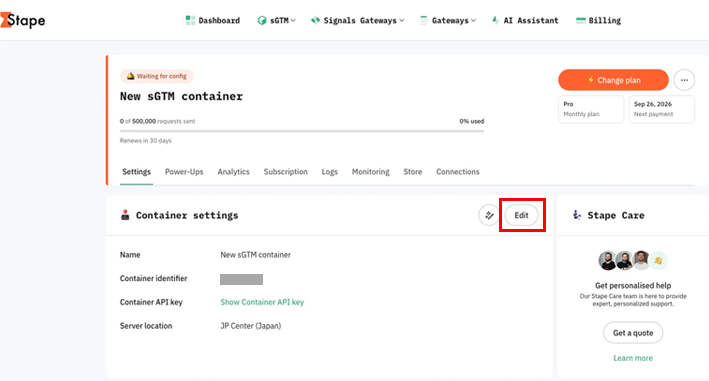
Task: Click the 'JP Center (Japan)' server location
Action: (251, 326)
